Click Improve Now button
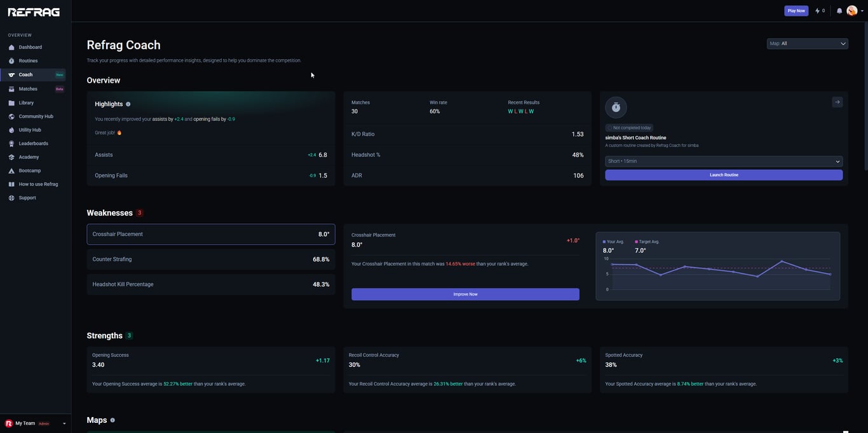868x433 pixels. tap(465, 294)
